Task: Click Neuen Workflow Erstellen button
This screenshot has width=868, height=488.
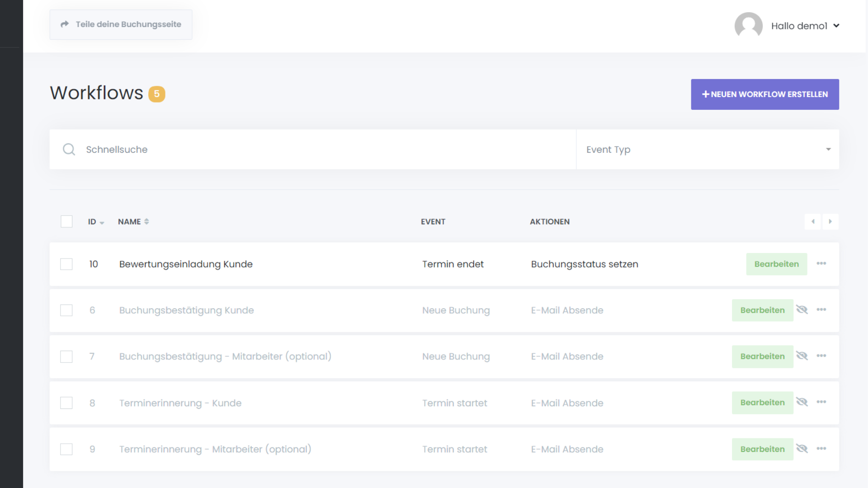Action: [764, 94]
